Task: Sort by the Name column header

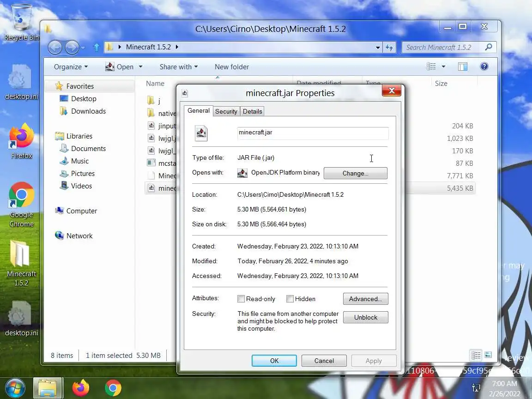Action: pos(155,84)
